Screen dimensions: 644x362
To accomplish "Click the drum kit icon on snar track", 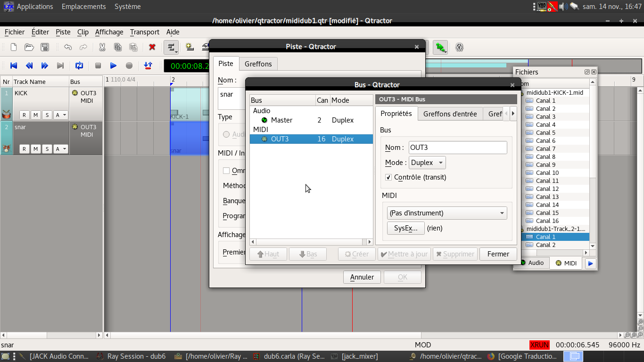I will click(6, 148).
